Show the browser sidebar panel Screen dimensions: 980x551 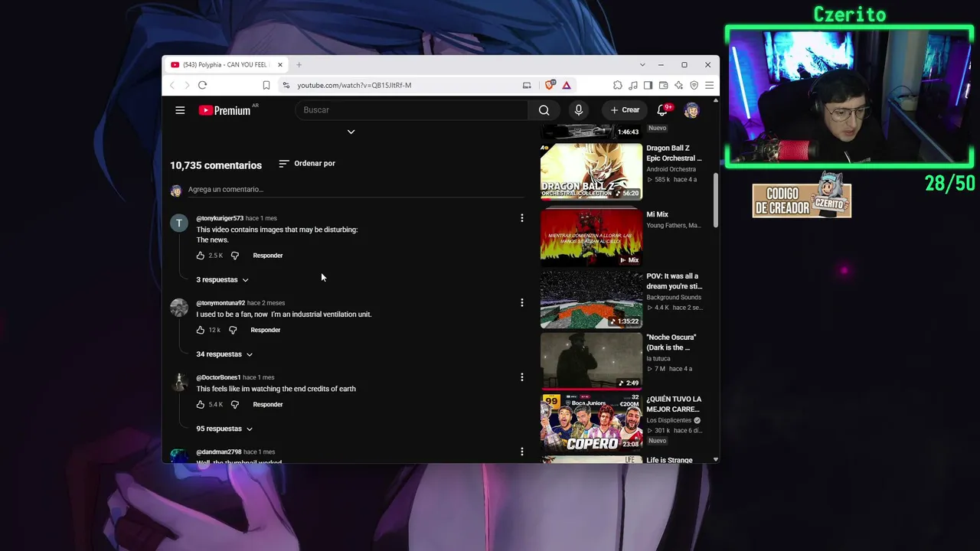point(648,85)
